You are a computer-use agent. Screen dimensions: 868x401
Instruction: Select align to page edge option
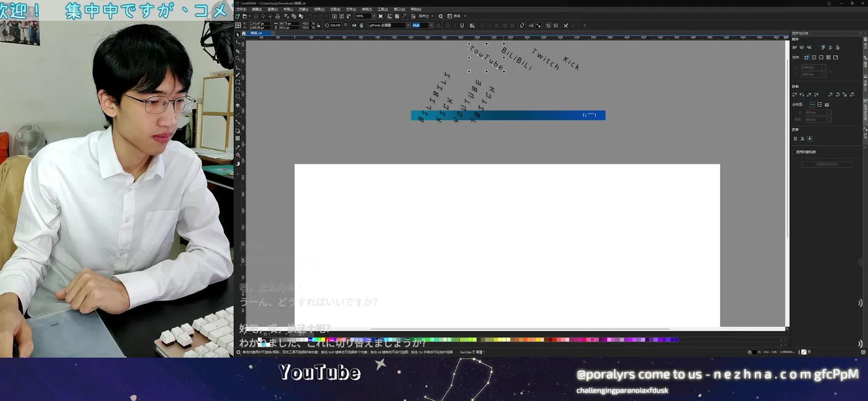pyautogui.click(x=814, y=57)
